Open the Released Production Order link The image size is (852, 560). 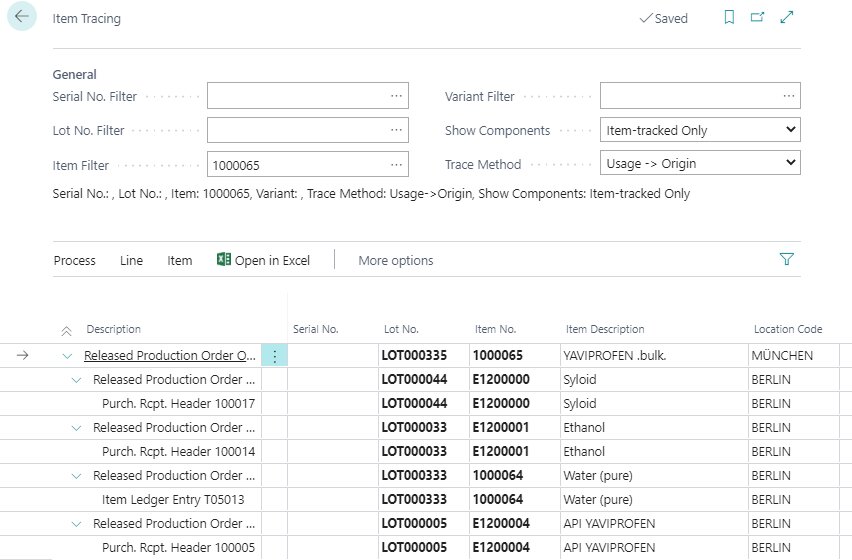pos(170,356)
